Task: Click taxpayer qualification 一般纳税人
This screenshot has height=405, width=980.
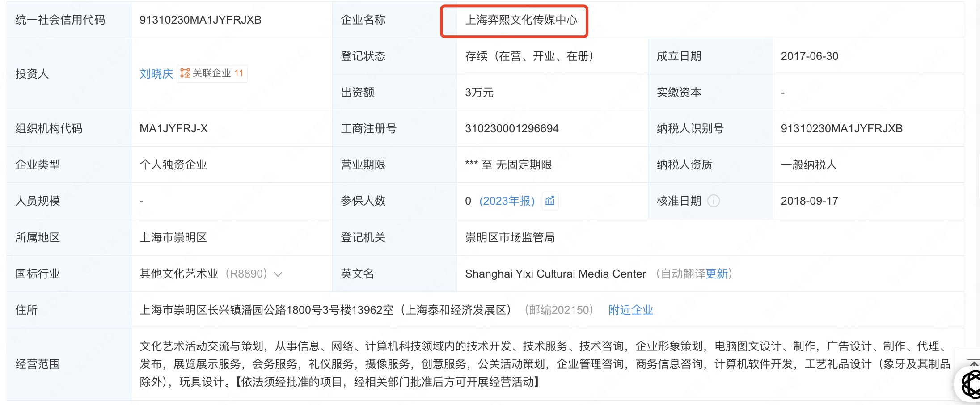Action: [809, 165]
